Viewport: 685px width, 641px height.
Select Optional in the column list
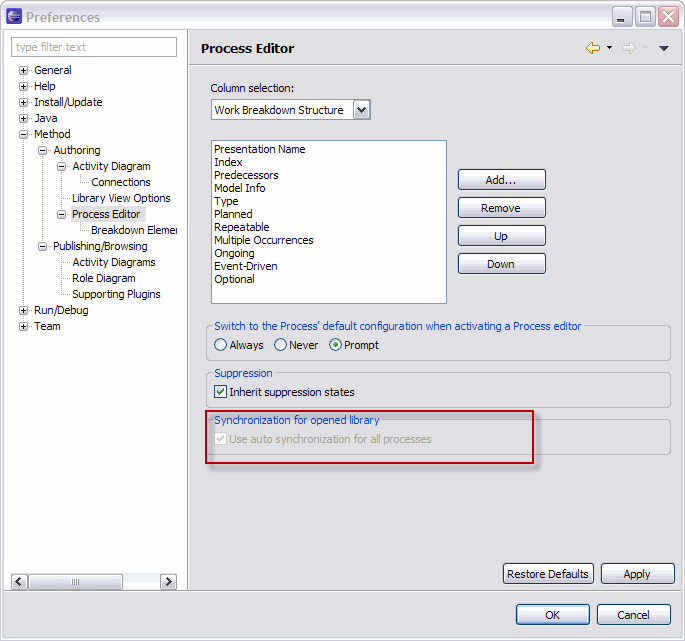click(234, 279)
